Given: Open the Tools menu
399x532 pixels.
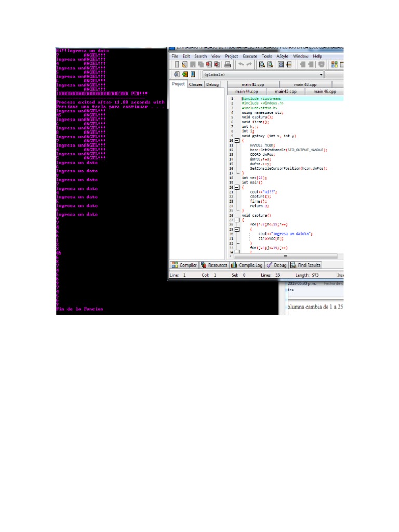Looking at the screenshot, I should click(x=267, y=56).
